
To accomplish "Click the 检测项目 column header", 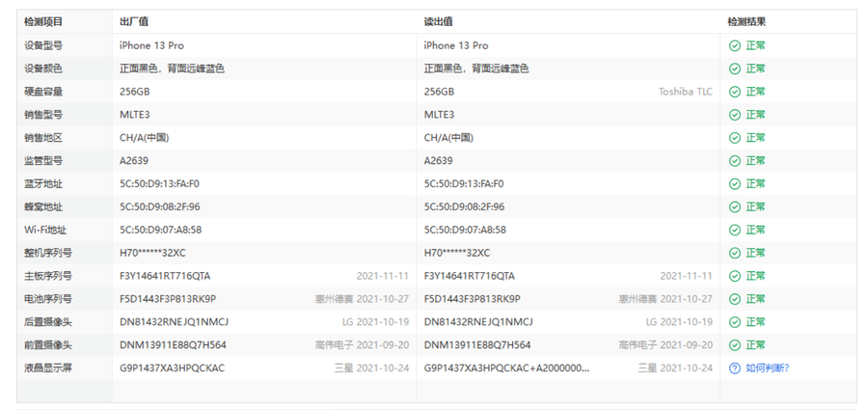I will 43,22.
